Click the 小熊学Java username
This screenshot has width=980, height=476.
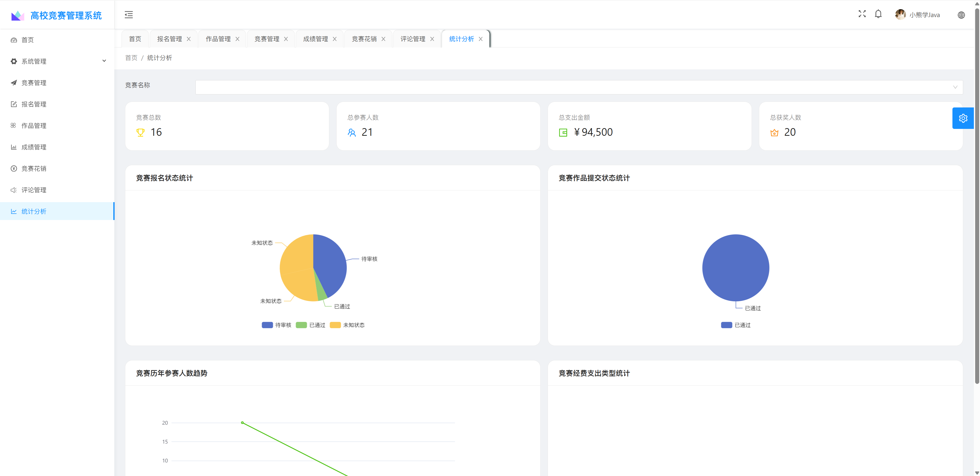[924, 15]
